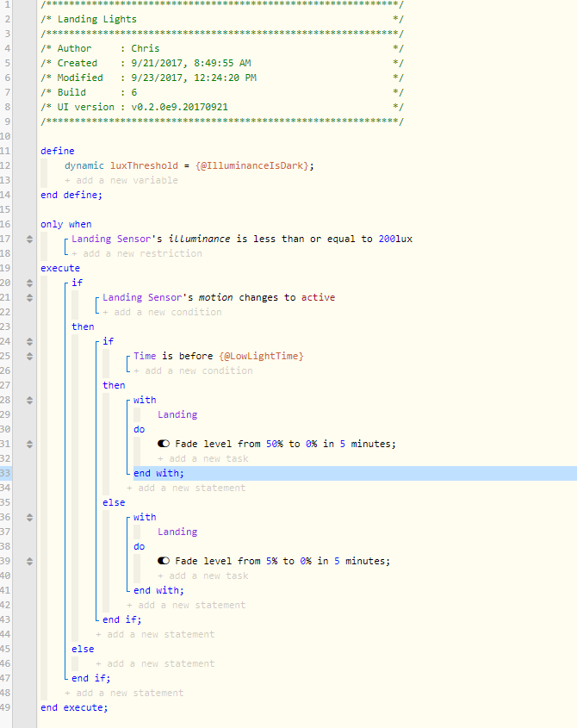Screen dimensions: 577x728
Task: Click the 'do' keyword on line 38
Action: click(140, 546)
